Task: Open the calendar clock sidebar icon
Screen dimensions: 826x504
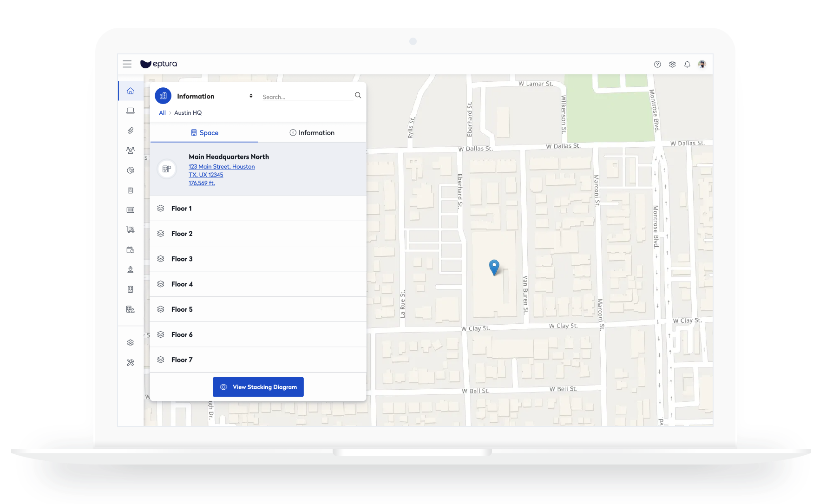Action: pyautogui.click(x=131, y=250)
